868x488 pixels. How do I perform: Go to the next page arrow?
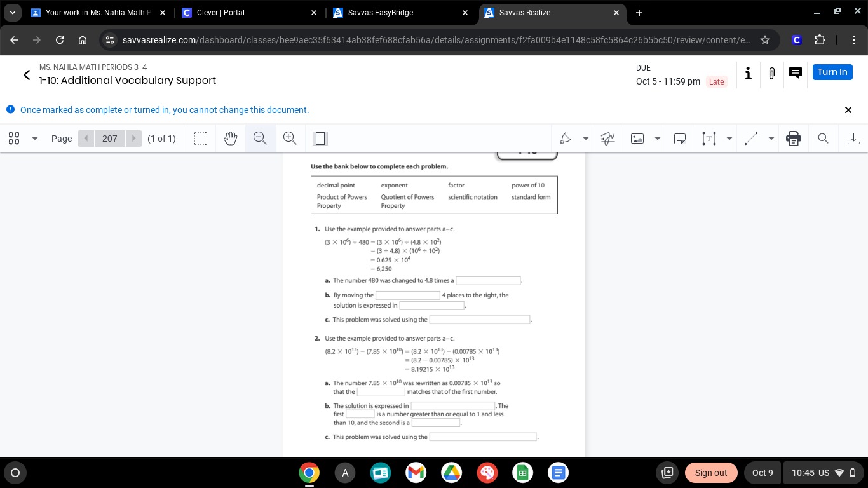pyautogui.click(x=133, y=138)
